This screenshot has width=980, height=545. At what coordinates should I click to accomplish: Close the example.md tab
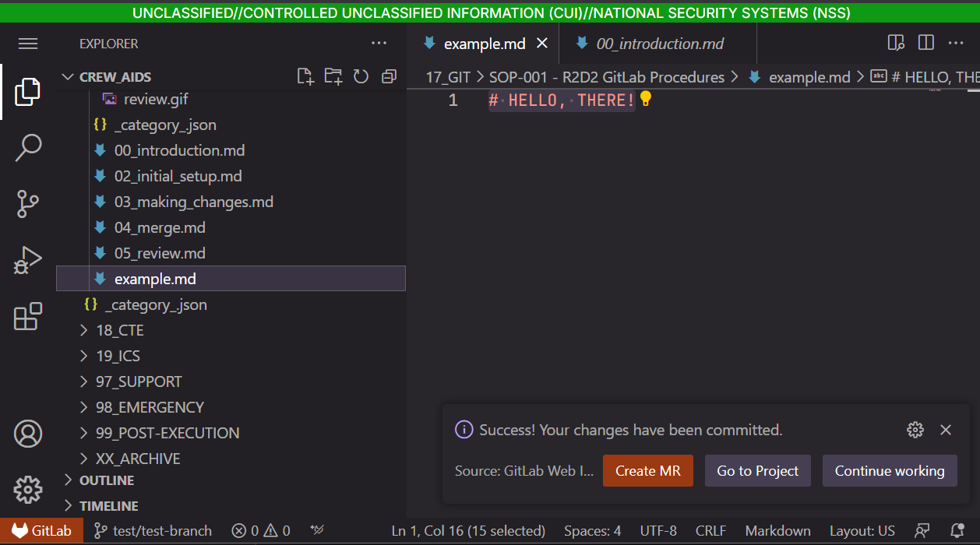point(543,44)
